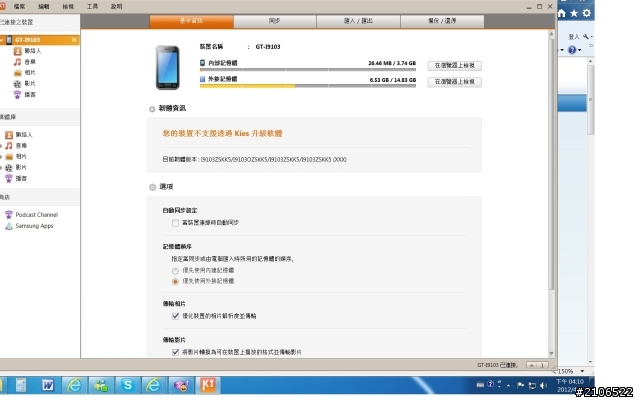Image resolution: width=640 pixels, height=400 pixels.
Task: Open library 聯絡人 contacts icon
Action: coord(9,135)
